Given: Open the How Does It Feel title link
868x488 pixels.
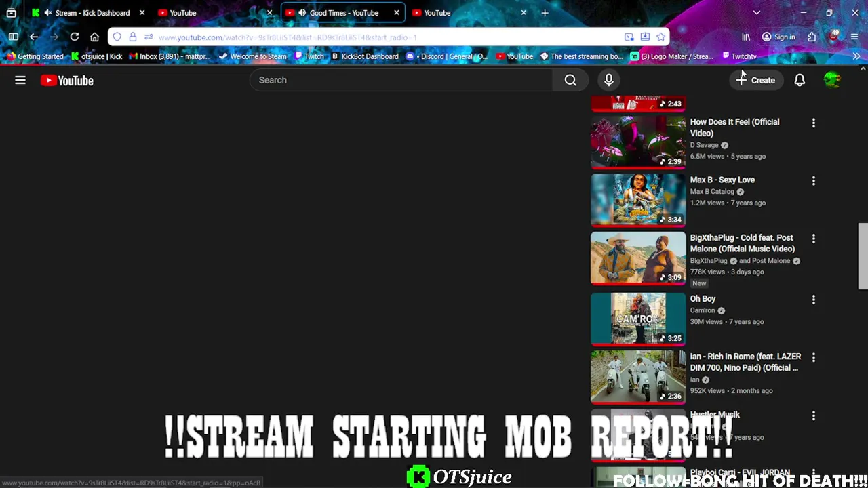Looking at the screenshot, I should pyautogui.click(x=734, y=127).
